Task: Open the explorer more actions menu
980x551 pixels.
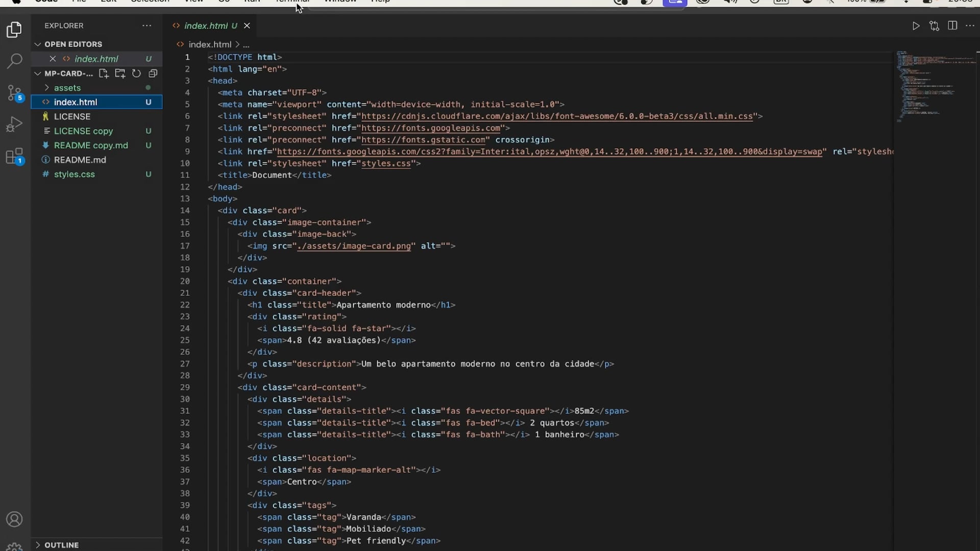Action: (147, 26)
